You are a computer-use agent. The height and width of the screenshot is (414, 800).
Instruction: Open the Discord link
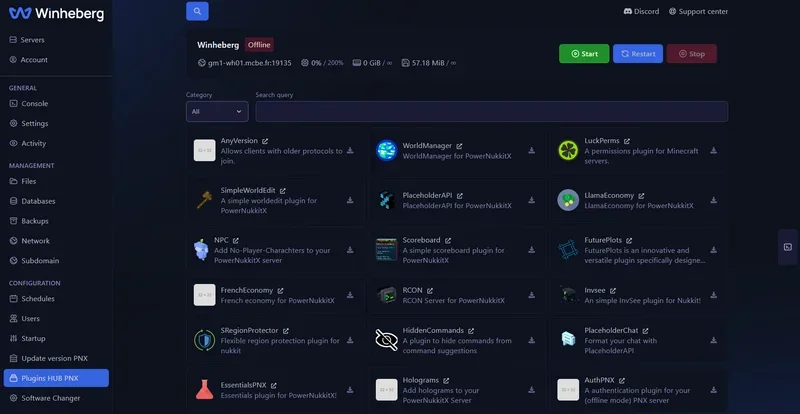(x=641, y=11)
